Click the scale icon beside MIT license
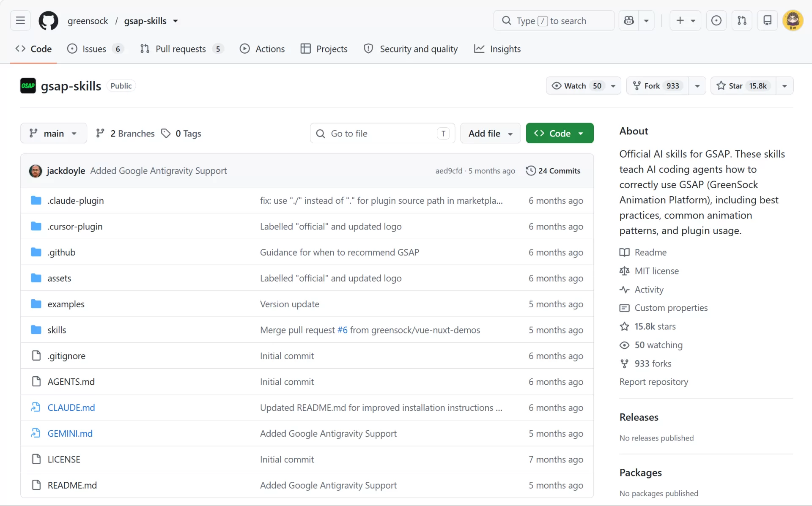Viewport: 812px width, 506px height. click(x=624, y=271)
